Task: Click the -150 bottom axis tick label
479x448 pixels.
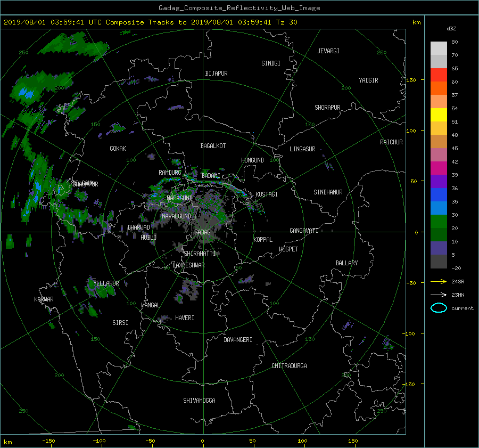Action: [48, 441]
